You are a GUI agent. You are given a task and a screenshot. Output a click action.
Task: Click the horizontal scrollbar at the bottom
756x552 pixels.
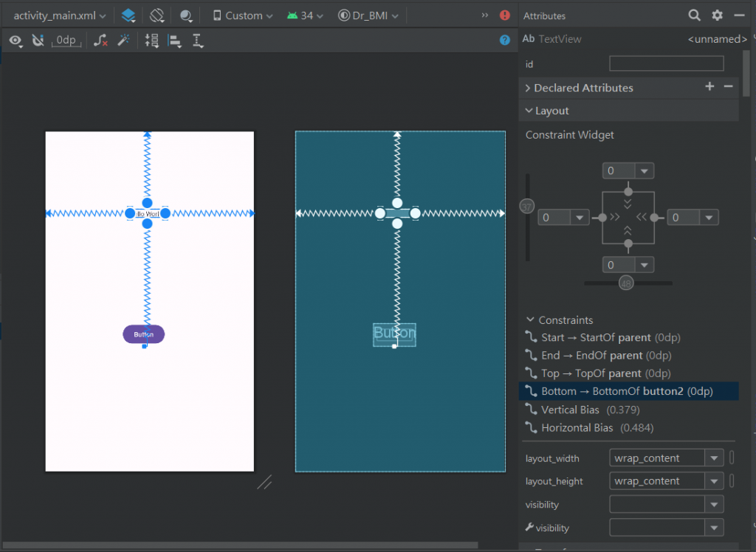point(240,545)
